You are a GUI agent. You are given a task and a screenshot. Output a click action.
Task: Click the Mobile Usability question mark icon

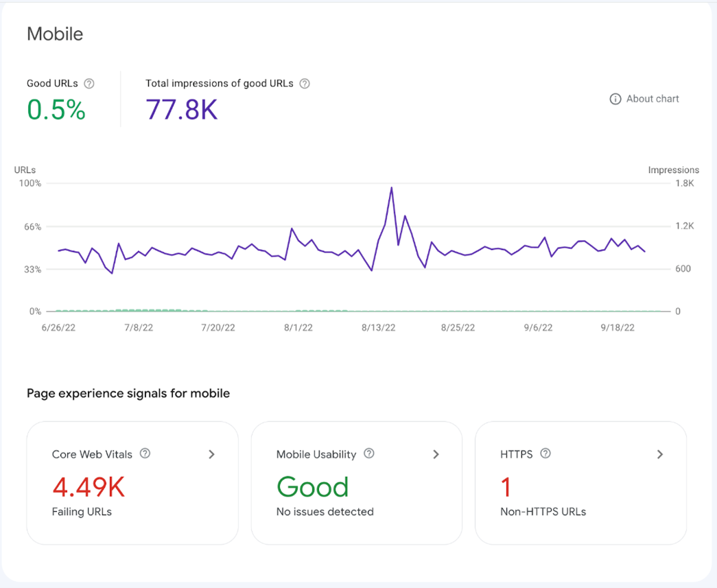click(369, 454)
